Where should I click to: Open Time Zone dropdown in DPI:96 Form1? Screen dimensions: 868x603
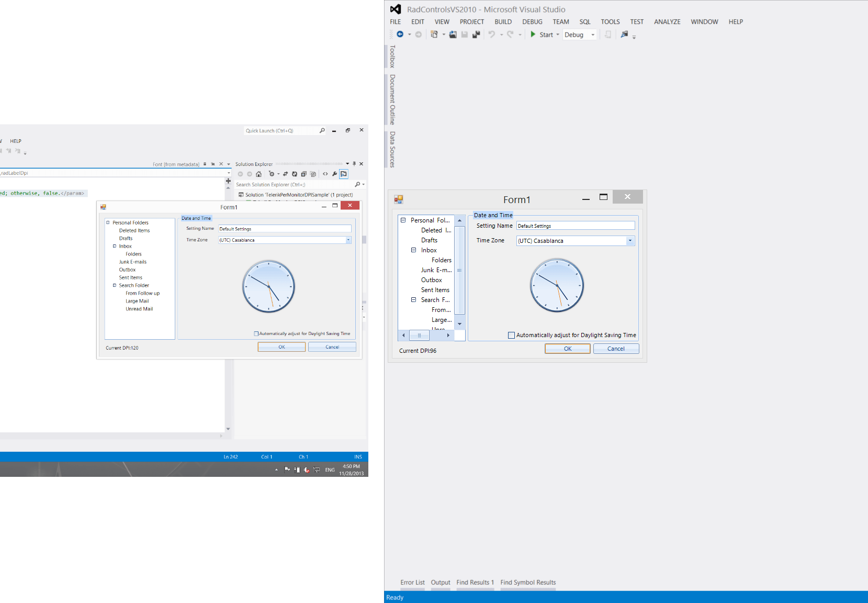630,241
